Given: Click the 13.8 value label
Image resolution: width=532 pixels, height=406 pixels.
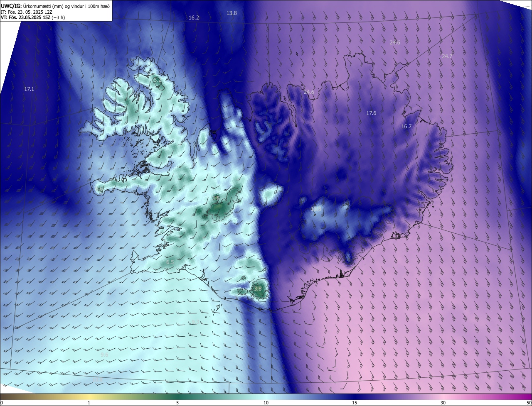Looking at the screenshot, I should (x=232, y=13).
